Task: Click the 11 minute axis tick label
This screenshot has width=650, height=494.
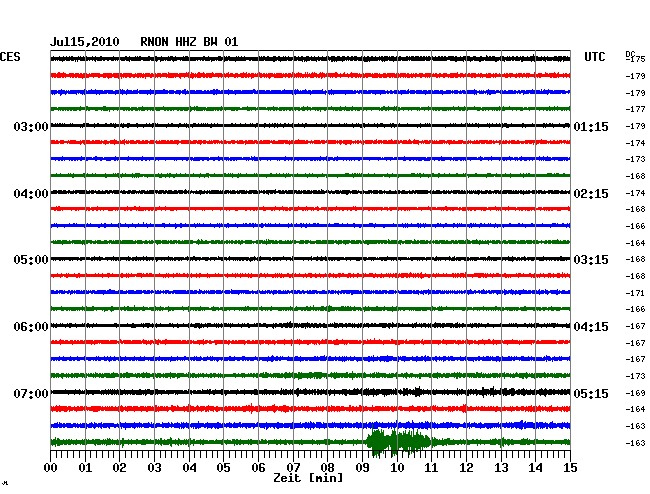Action: click(432, 468)
